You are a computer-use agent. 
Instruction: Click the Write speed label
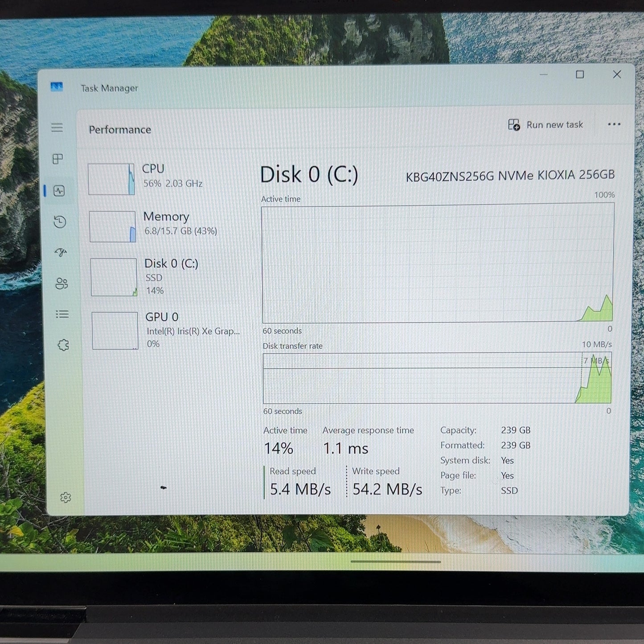[376, 471]
